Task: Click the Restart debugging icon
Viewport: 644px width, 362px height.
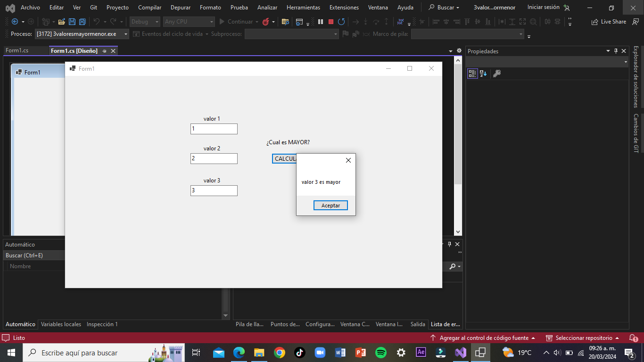Action: [341, 22]
